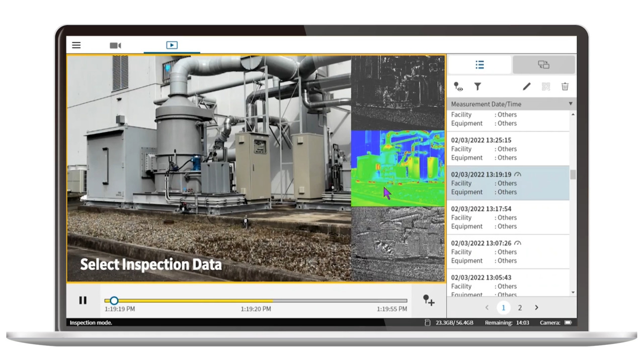The width and height of the screenshot is (644, 362).
Task: Click the main facility video view
Action: point(209,168)
